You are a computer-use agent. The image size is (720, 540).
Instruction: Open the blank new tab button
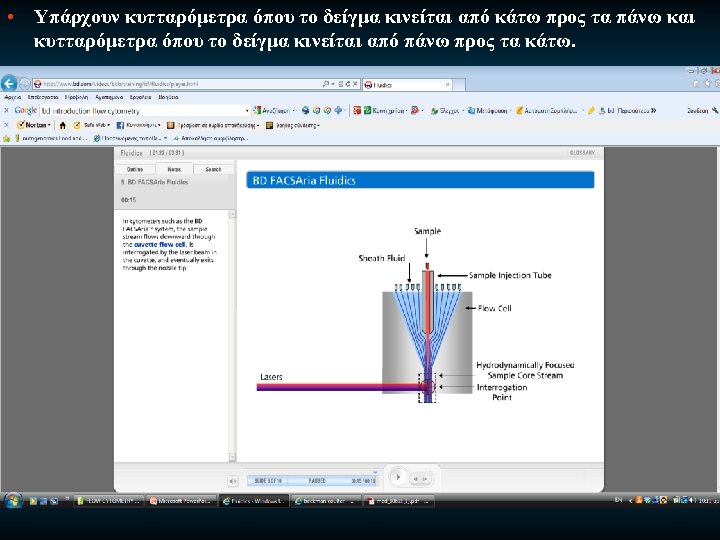[x=459, y=85]
